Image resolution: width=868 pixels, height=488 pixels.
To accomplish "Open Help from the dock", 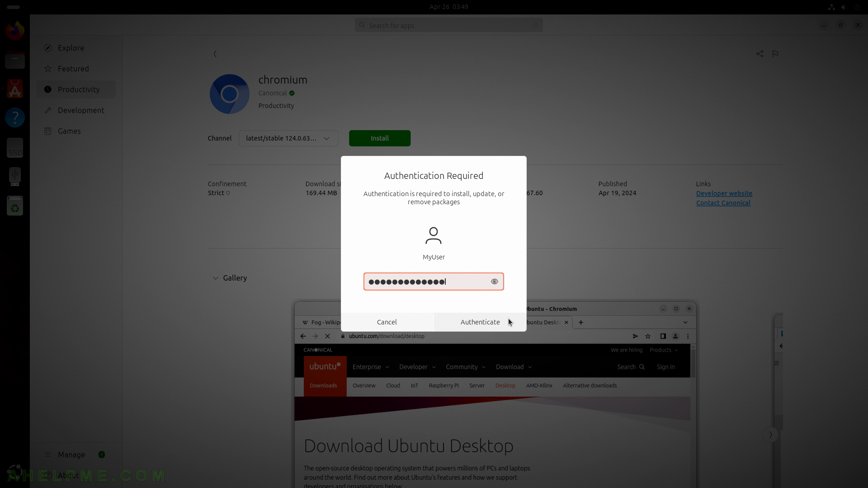I will point(15,117).
